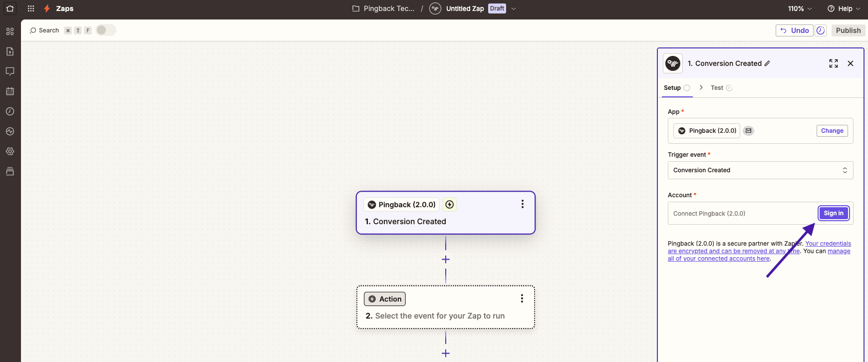Viewport: 868px width, 362px height.
Task: Open the 110% zoom level dropdown
Action: [800, 8]
